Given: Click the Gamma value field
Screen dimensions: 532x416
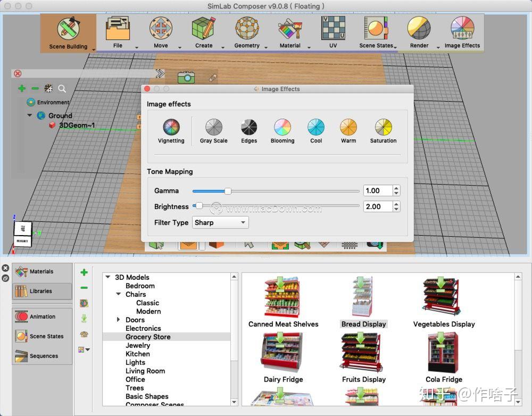Looking at the screenshot, I should [x=378, y=190].
